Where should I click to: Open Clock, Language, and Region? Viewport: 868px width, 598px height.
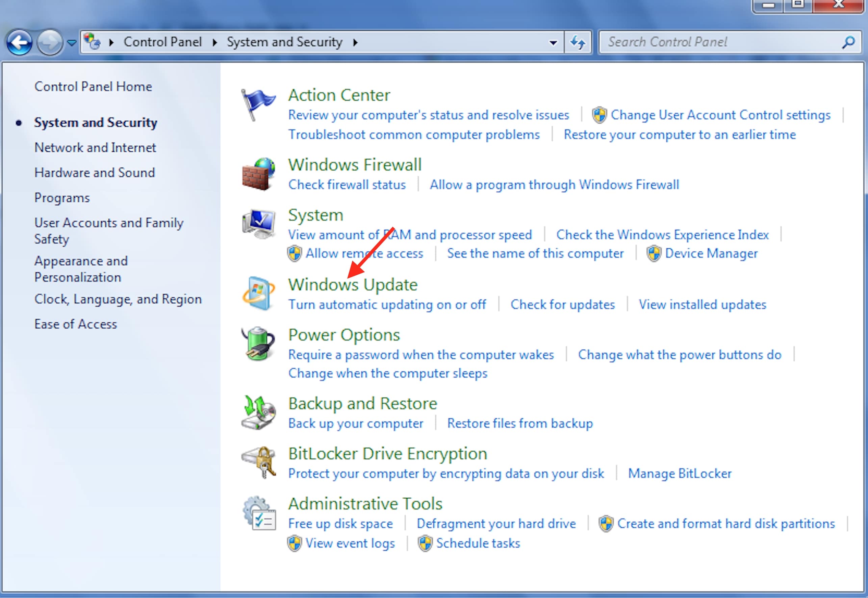coord(118,299)
